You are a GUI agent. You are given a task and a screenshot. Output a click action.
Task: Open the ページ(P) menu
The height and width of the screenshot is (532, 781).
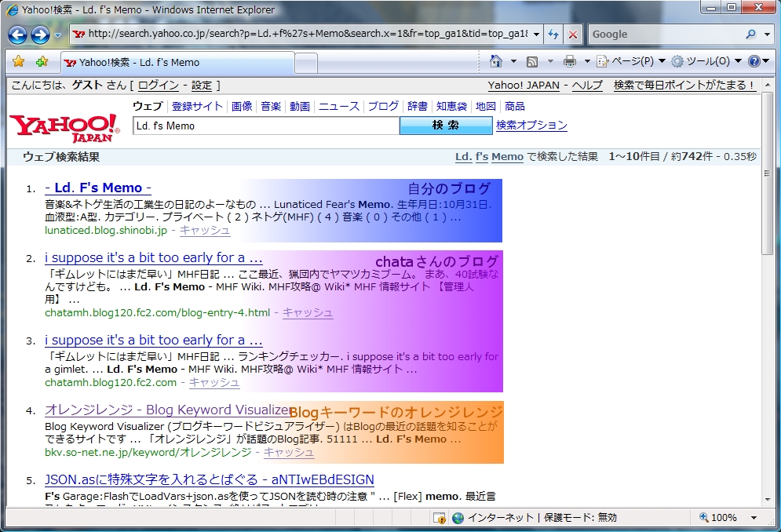click(x=630, y=61)
